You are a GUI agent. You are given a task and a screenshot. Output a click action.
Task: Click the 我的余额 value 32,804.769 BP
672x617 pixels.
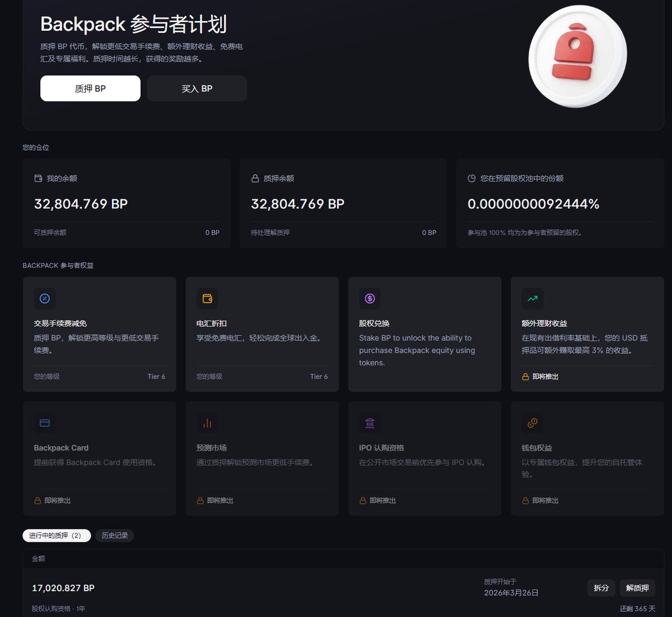[x=81, y=204]
